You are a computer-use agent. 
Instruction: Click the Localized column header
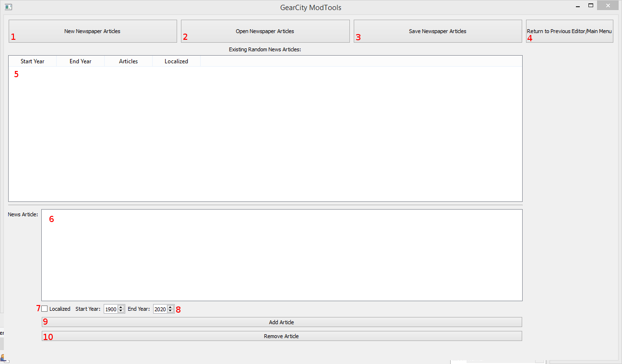tap(176, 61)
